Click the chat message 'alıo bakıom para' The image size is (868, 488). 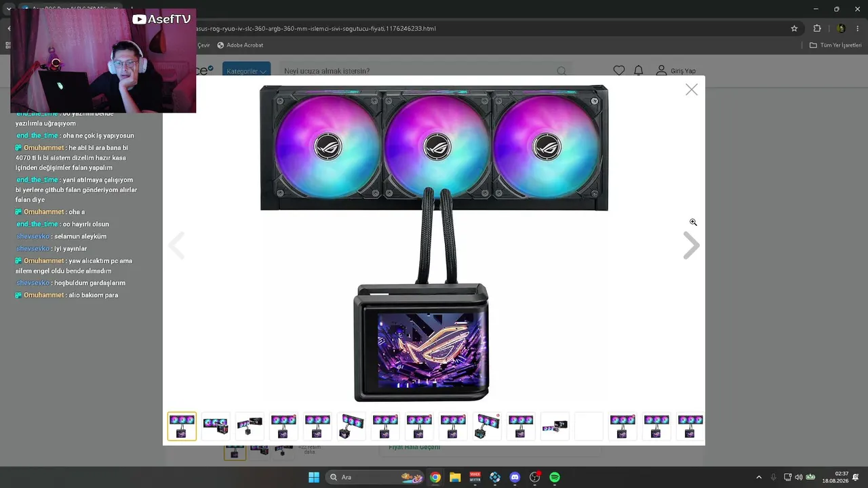[x=94, y=296]
